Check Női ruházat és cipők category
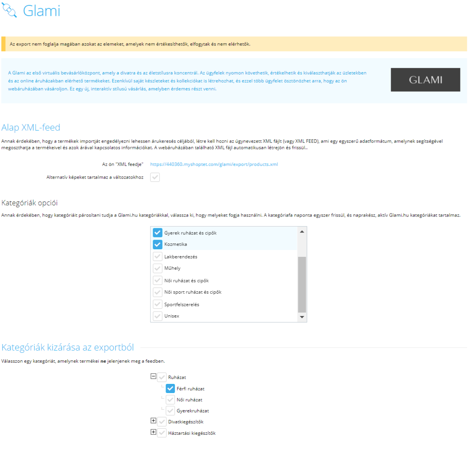The image size is (476, 456). (x=158, y=280)
